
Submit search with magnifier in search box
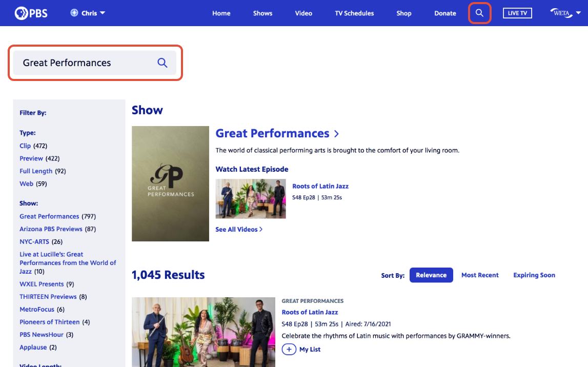tap(162, 63)
